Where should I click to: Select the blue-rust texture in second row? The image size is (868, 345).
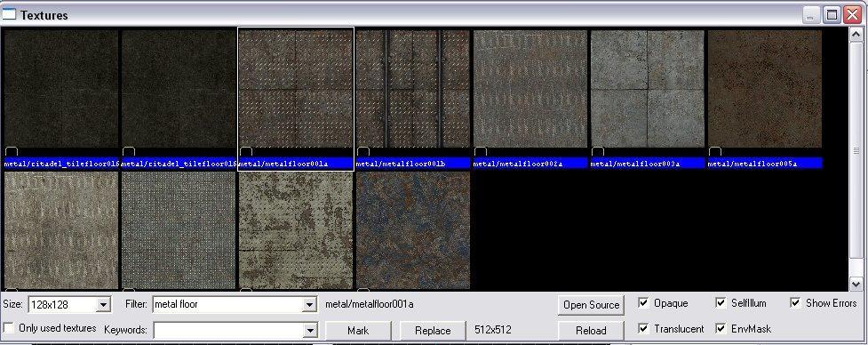click(413, 230)
